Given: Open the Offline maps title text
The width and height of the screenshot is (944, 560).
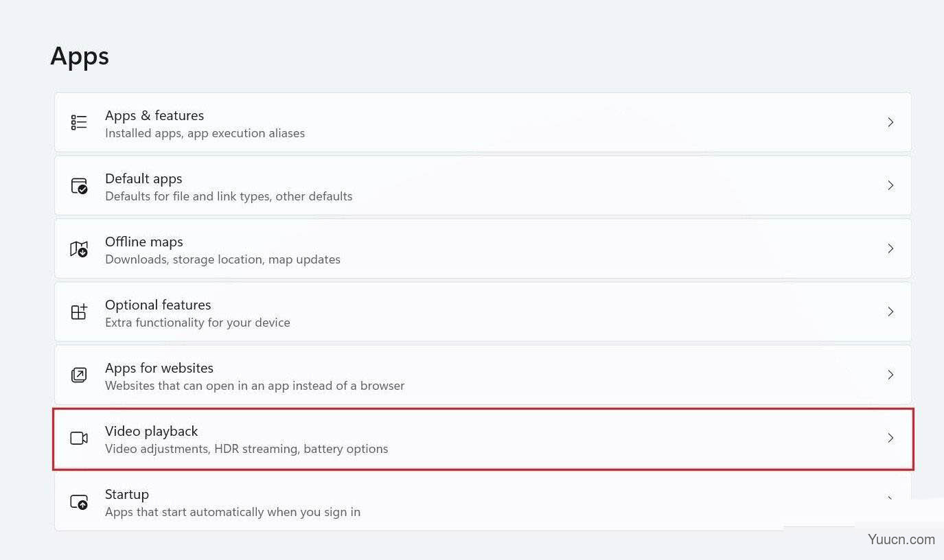Looking at the screenshot, I should 144,242.
